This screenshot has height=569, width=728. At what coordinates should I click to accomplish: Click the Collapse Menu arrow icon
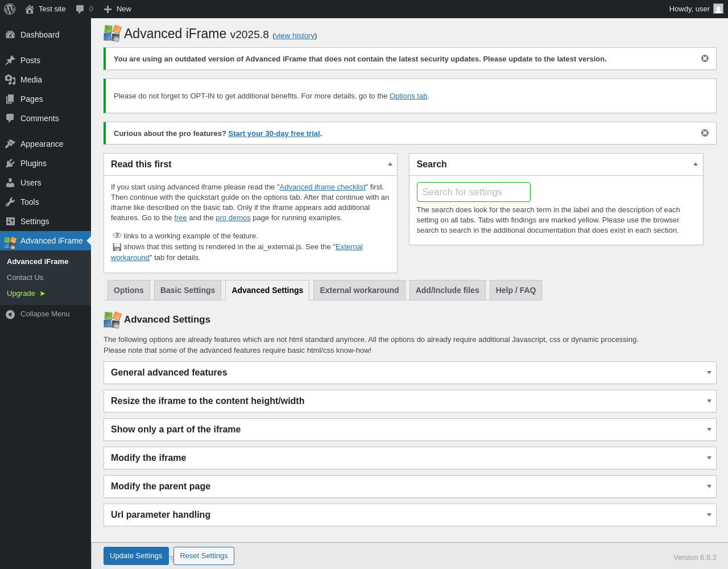[x=10, y=314]
